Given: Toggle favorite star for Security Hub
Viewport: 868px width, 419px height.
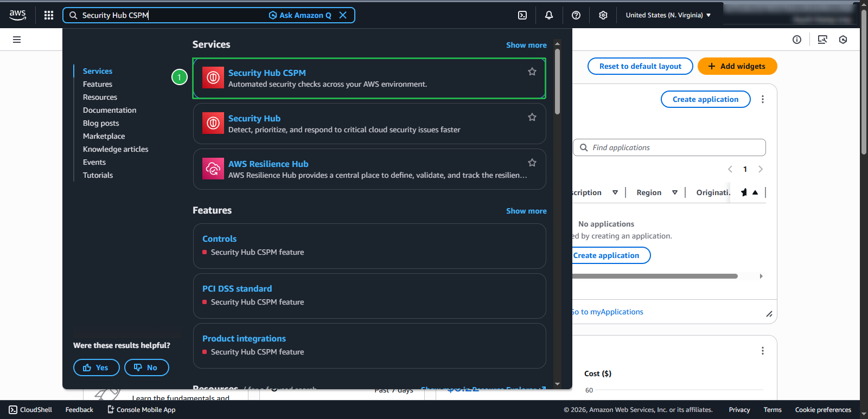Looking at the screenshot, I should tap(532, 117).
